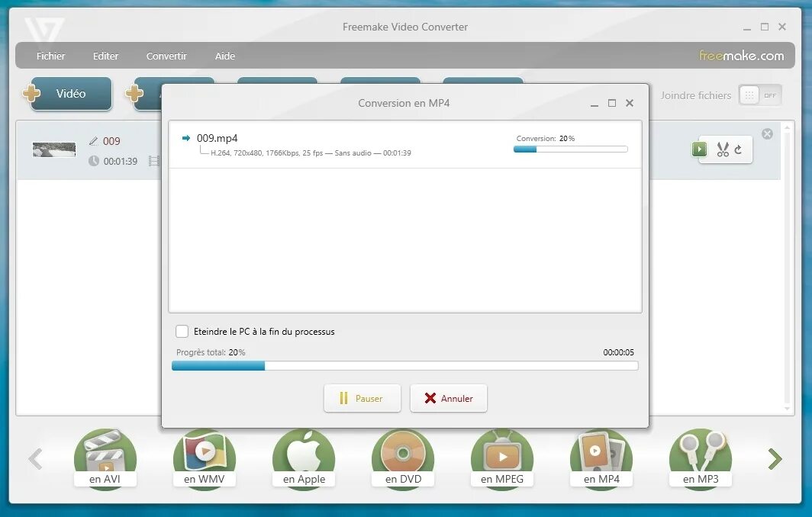
Task: Click the second plus add button
Action: [134, 94]
